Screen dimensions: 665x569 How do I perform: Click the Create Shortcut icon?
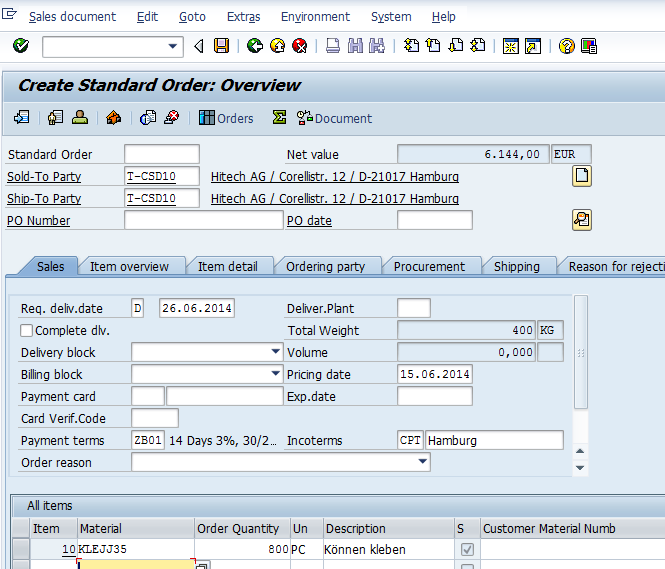(533, 46)
